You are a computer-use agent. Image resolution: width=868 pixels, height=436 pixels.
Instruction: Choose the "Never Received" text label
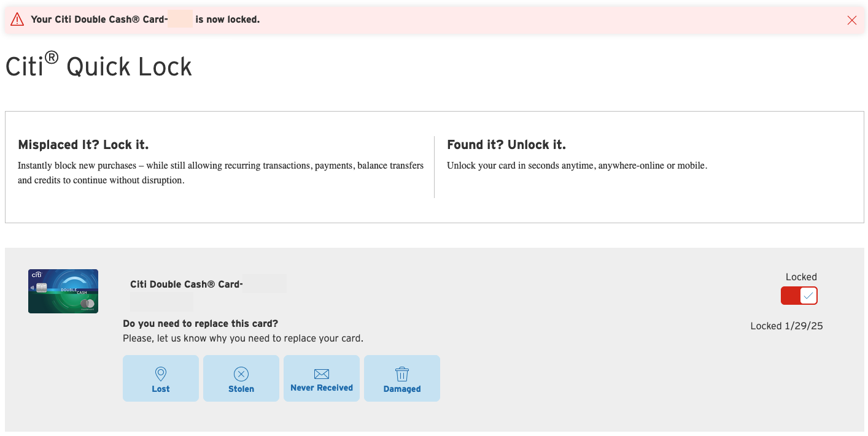coord(322,388)
